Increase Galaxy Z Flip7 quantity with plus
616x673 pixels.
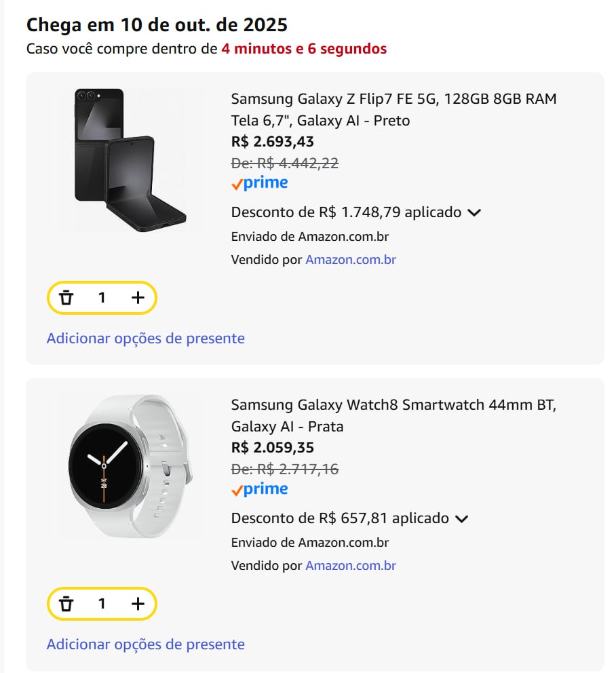click(138, 298)
